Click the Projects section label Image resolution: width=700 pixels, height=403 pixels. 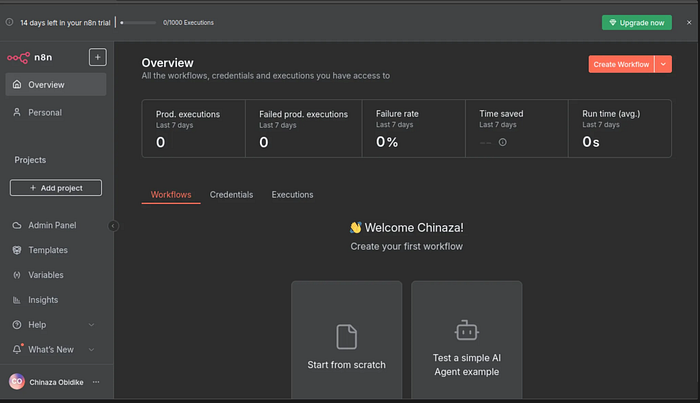click(x=30, y=160)
